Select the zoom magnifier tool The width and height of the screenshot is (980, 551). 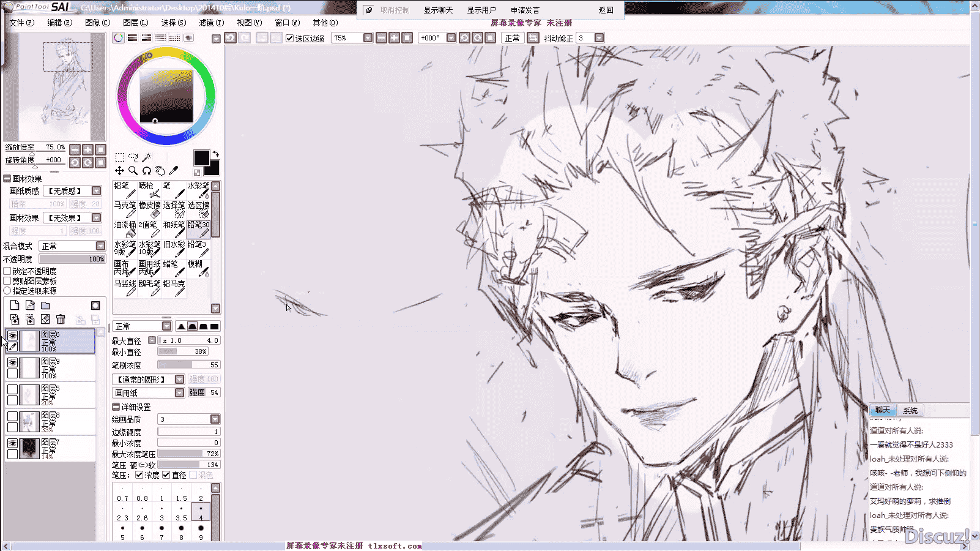click(x=133, y=170)
